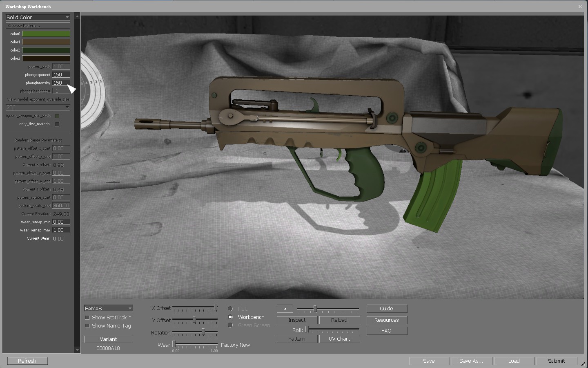Adjust the X Offset slider
Viewport: 588px width, 368px height.
195,307
